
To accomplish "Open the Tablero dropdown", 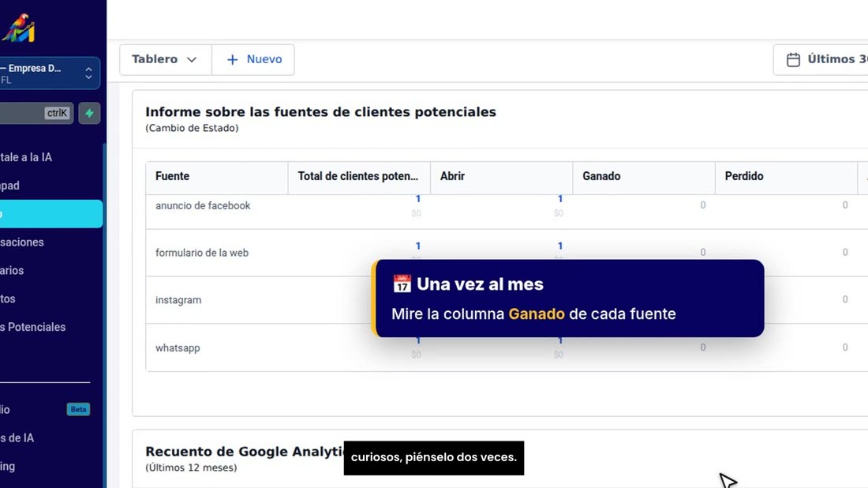I will click(165, 59).
